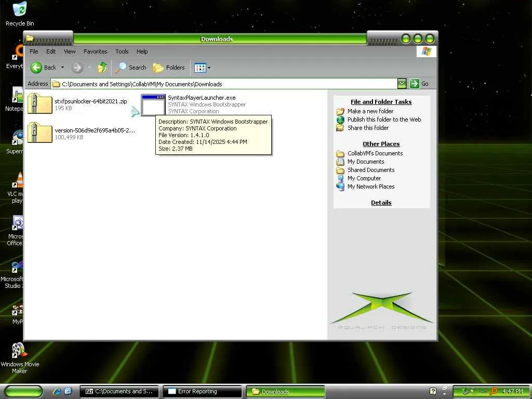The image size is (532, 399).
Task: Click Share this folder link
Action: pos(368,128)
